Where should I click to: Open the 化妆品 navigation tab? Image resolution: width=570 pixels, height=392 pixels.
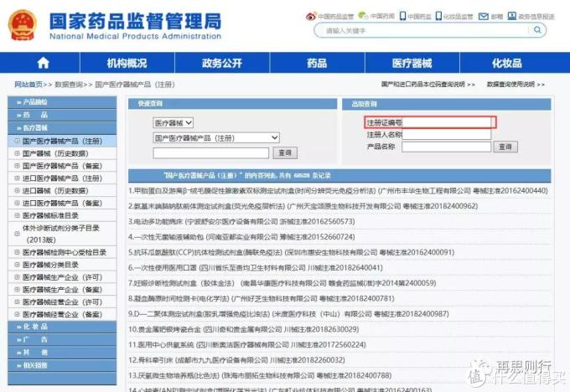(x=507, y=63)
